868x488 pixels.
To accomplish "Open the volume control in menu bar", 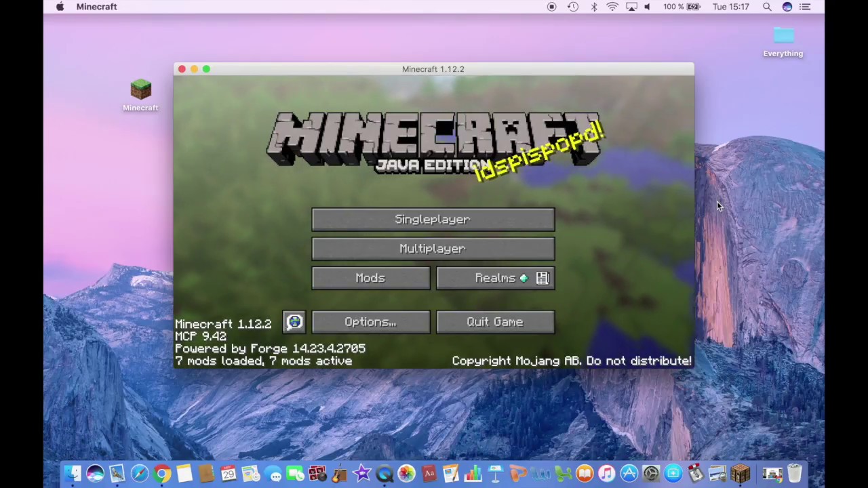I will click(x=648, y=7).
